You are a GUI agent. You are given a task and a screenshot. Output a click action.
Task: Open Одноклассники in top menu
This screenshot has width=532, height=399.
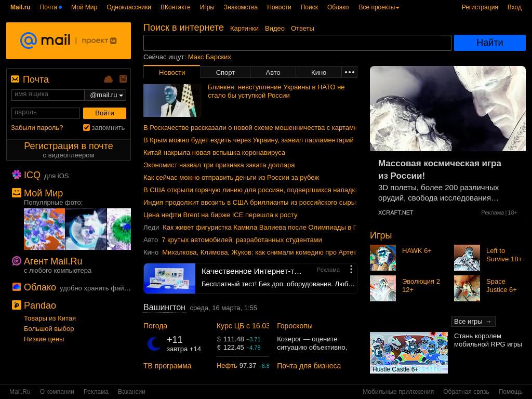129,7
